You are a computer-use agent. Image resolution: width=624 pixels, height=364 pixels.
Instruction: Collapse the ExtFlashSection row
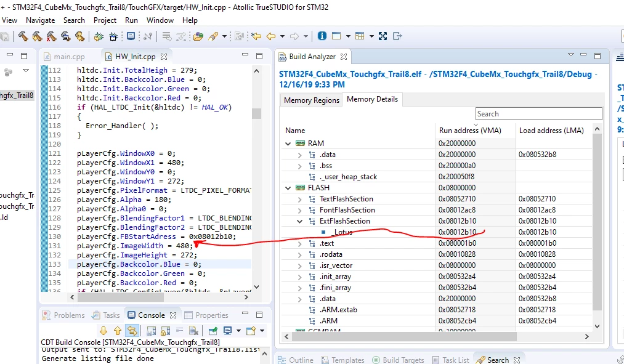pyautogui.click(x=299, y=221)
